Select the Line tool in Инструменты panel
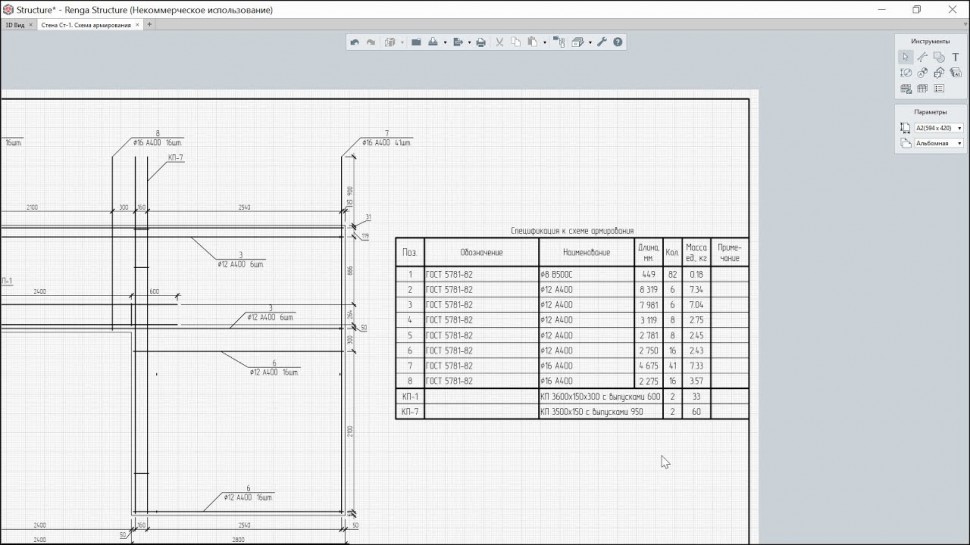 click(922, 57)
